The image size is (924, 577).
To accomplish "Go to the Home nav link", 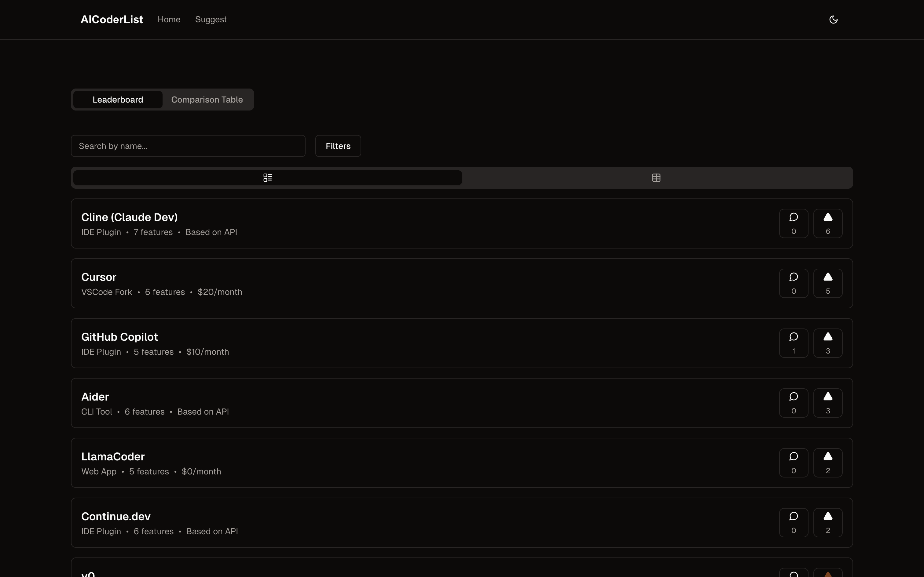I will 169,20.
